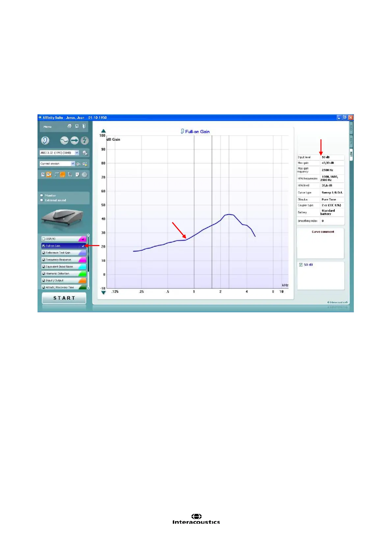Click the cyan swatch on Equivalent Input Noise
Viewport: 392px width, 555px height.
point(82,267)
